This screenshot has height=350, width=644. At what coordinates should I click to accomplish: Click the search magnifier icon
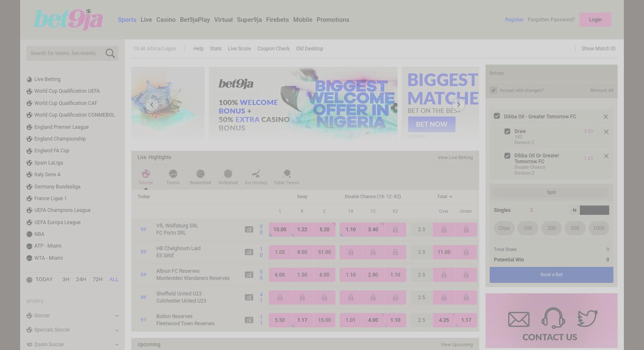pos(110,53)
